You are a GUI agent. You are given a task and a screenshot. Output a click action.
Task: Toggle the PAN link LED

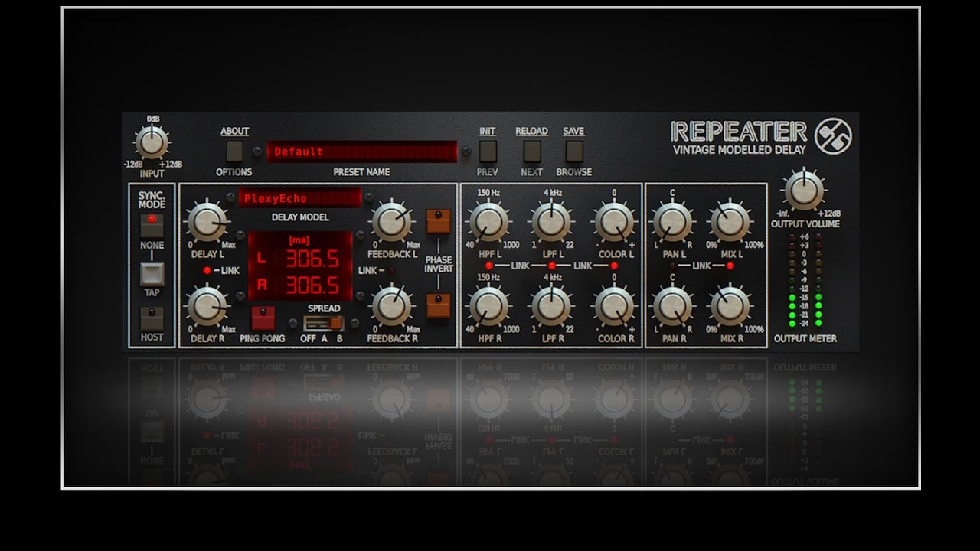pyautogui.click(x=673, y=266)
